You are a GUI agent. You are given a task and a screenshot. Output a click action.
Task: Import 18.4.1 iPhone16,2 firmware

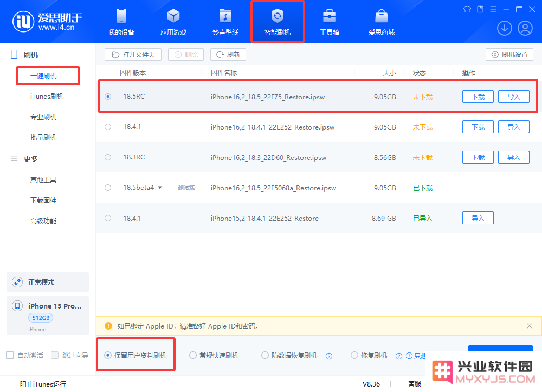(x=514, y=127)
